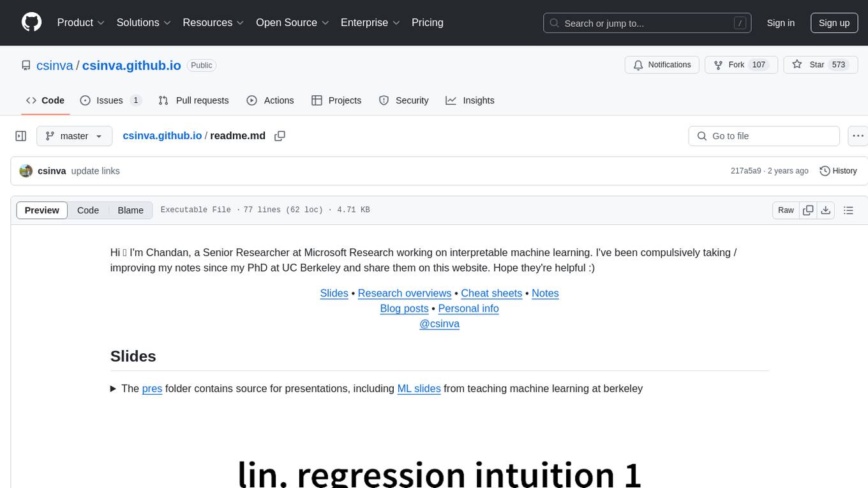The height and width of the screenshot is (488, 868).
Task: Open Personal info link
Action: pyautogui.click(x=468, y=309)
